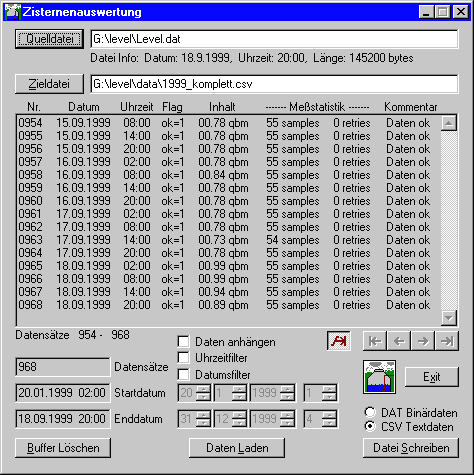474x475 pixels.
Task: Click the Datei Schreiben button
Action: pos(411,448)
